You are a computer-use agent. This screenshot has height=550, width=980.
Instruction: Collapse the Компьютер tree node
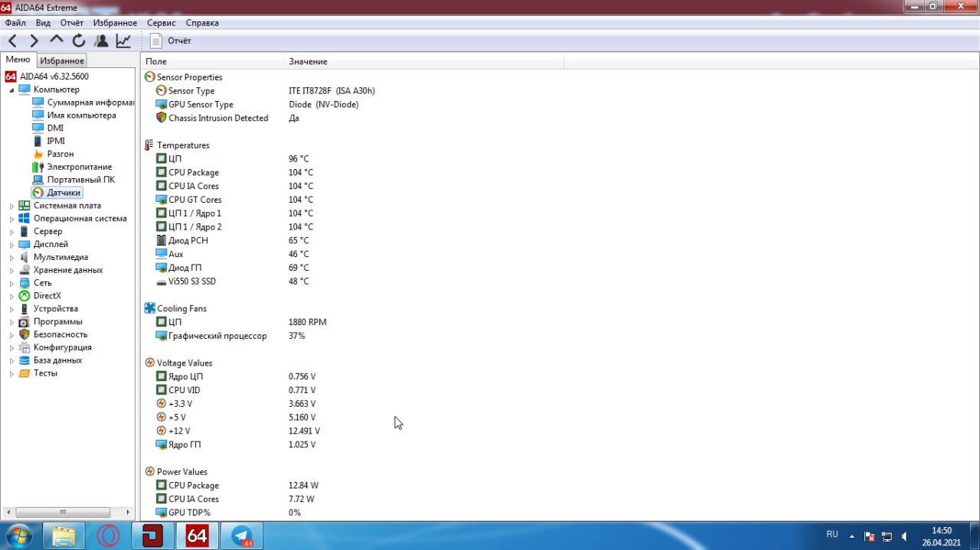click(x=11, y=89)
